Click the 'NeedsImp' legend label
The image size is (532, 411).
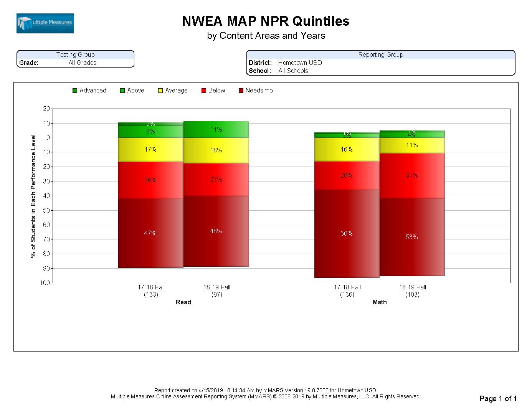[x=259, y=91]
